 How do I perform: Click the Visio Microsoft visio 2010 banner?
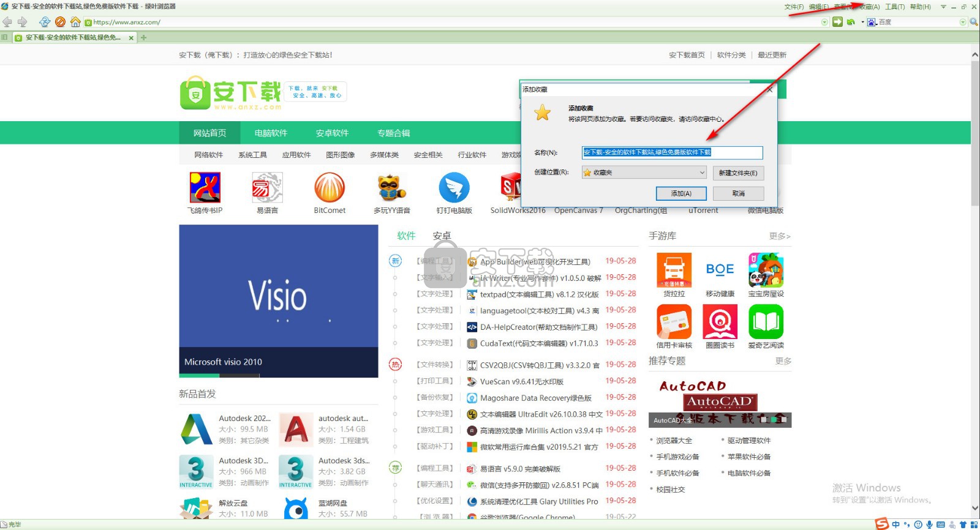(x=279, y=300)
